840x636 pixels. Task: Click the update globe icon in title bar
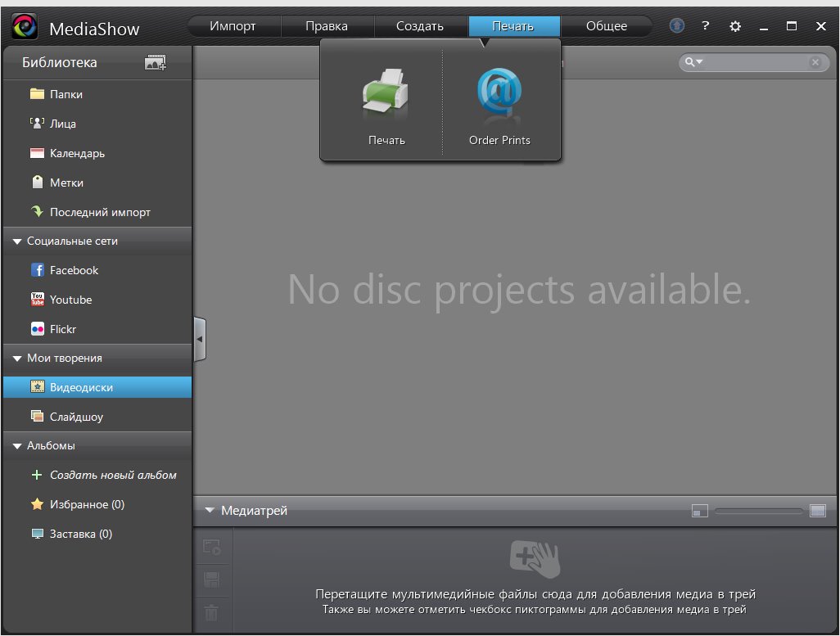[x=676, y=26]
